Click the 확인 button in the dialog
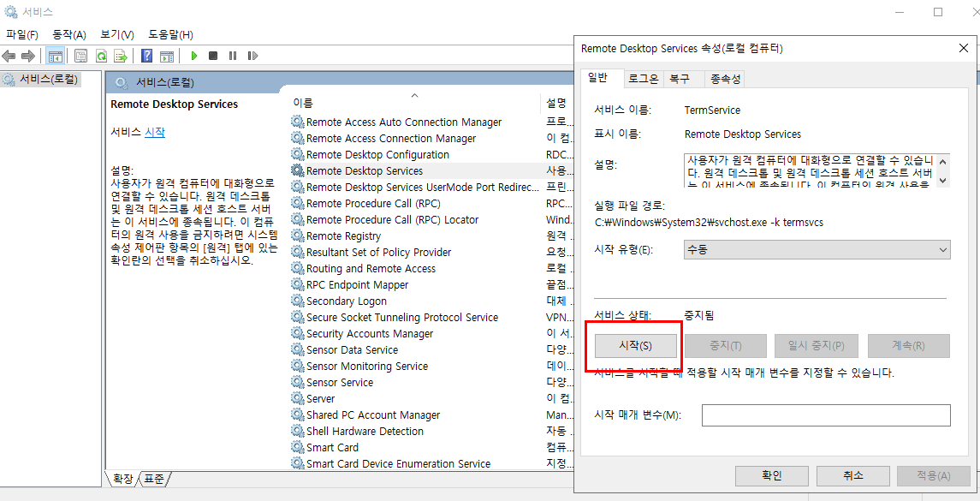 click(772, 475)
